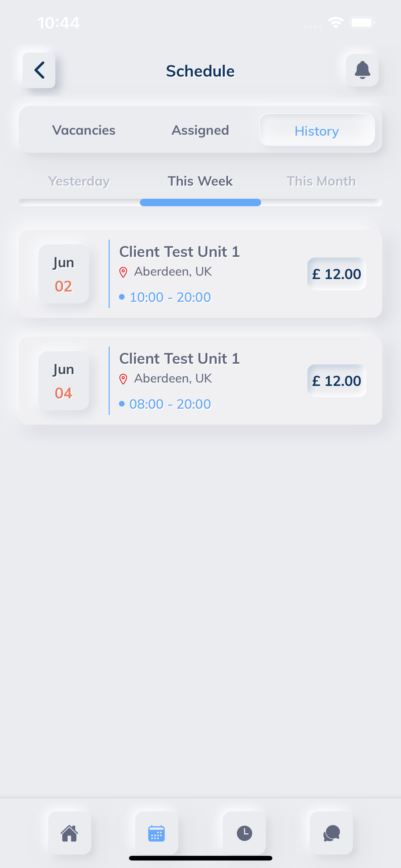401x868 pixels.
Task: Filter history by Yesterday
Action: pyautogui.click(x=79, y=181)
